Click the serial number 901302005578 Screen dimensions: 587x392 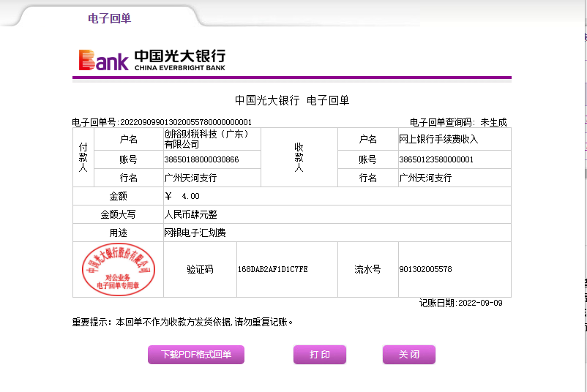tap(425, 270)
